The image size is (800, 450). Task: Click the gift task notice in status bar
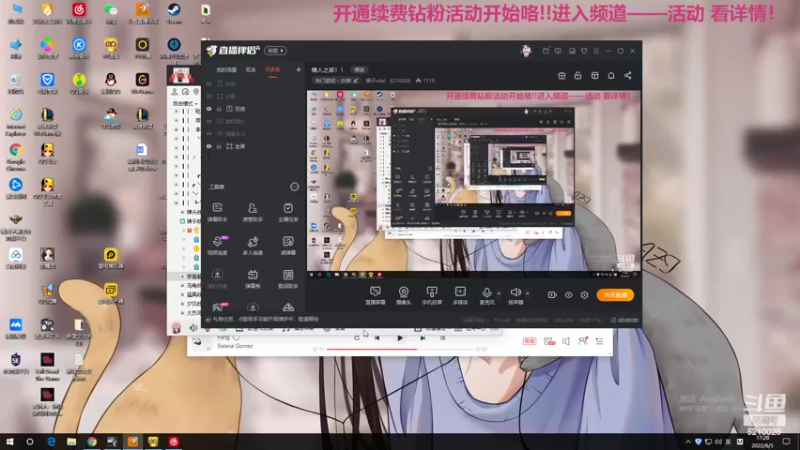pyautogui.click(x=262, y=319)
